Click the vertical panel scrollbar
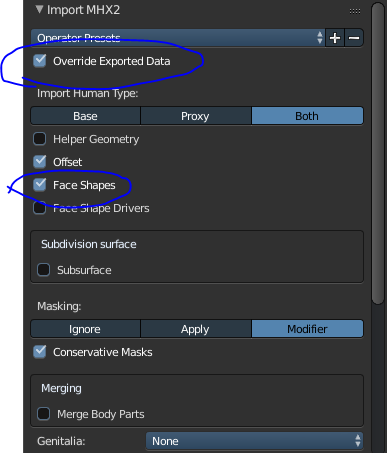387x453 pixels. [378, 153]
